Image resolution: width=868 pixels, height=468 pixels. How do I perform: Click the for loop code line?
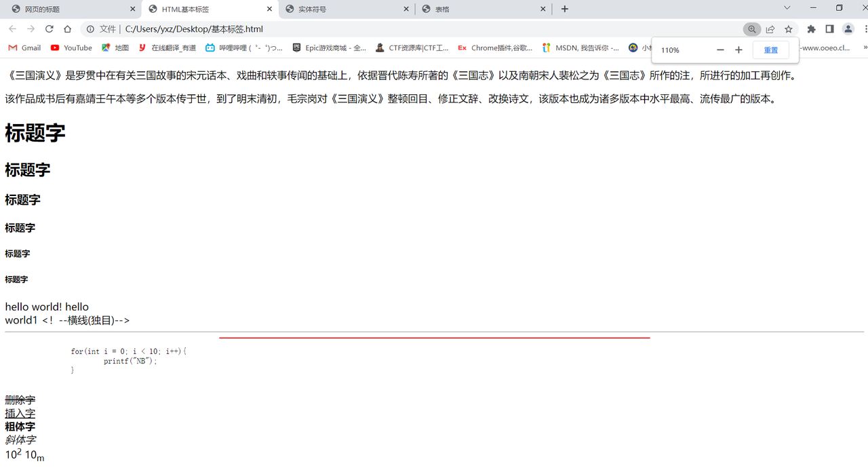point(128,351)
